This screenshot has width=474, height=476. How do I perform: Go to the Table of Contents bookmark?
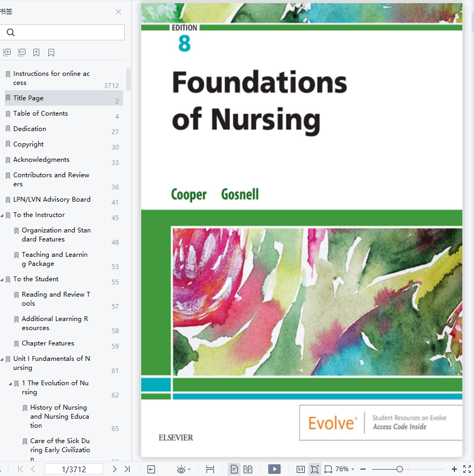(x=40, y=113)
